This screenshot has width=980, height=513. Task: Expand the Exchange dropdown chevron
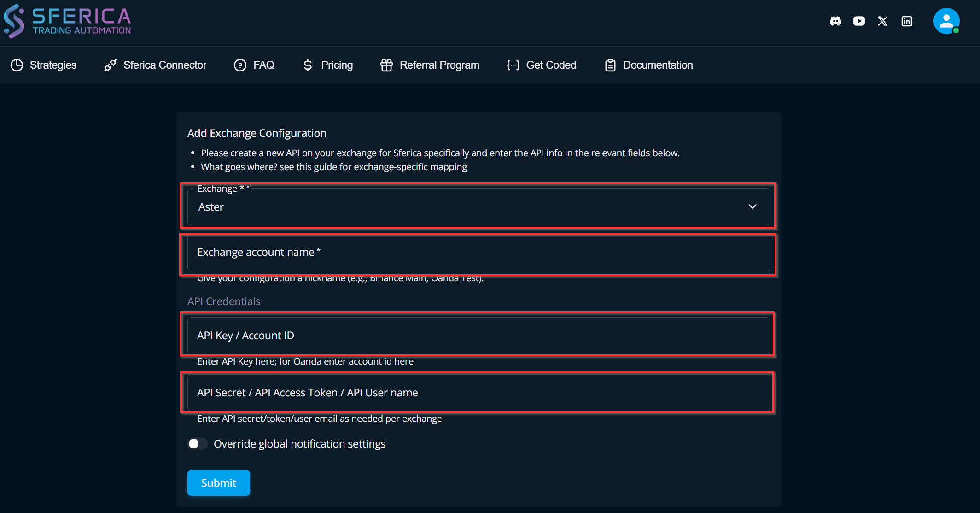[752, 206]
